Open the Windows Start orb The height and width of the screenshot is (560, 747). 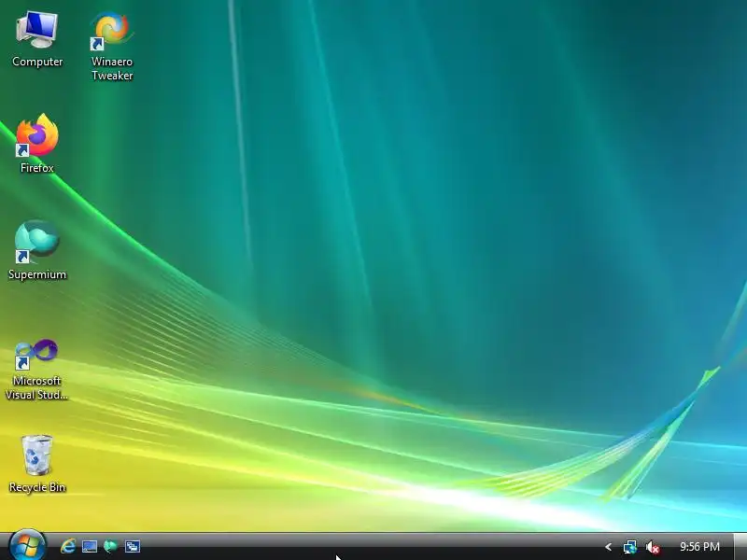coord(27,545)
